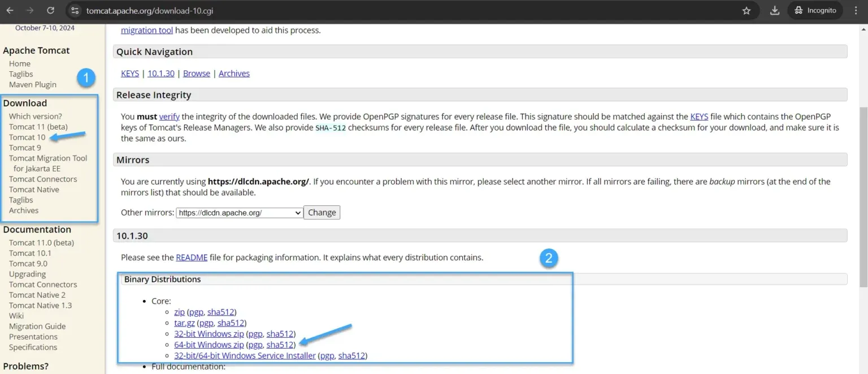The image size is (868, 374).
Task: Go to Home in sidebar
Action: 20,64
